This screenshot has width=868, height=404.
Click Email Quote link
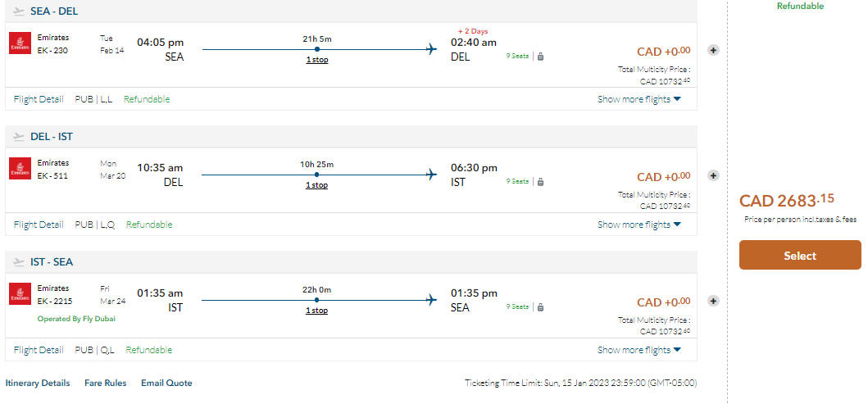166,383
